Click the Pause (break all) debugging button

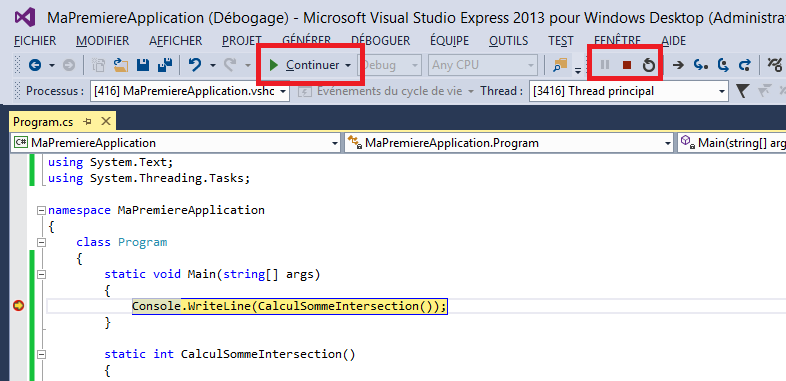point(605,65)
